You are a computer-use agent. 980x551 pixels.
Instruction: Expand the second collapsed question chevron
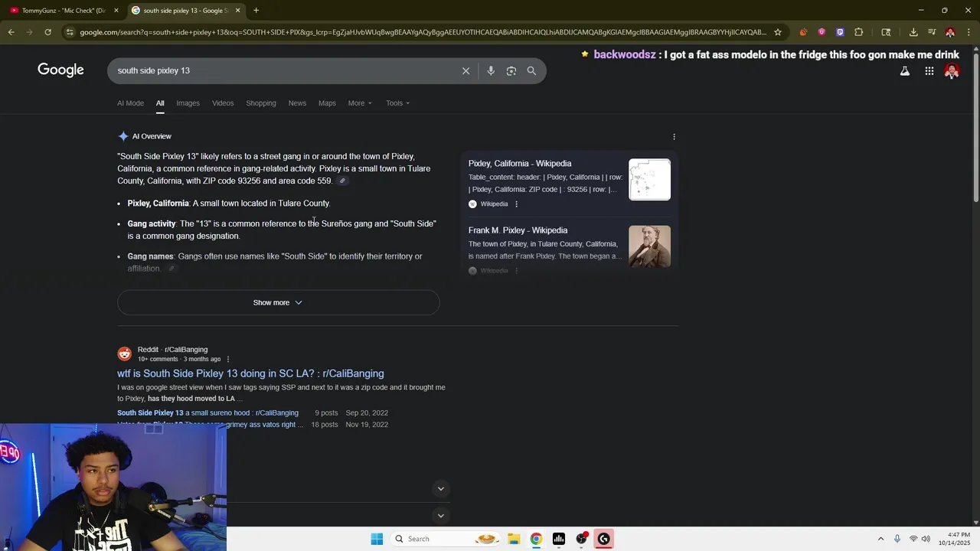pyautogui.click(x=440, y=515)
